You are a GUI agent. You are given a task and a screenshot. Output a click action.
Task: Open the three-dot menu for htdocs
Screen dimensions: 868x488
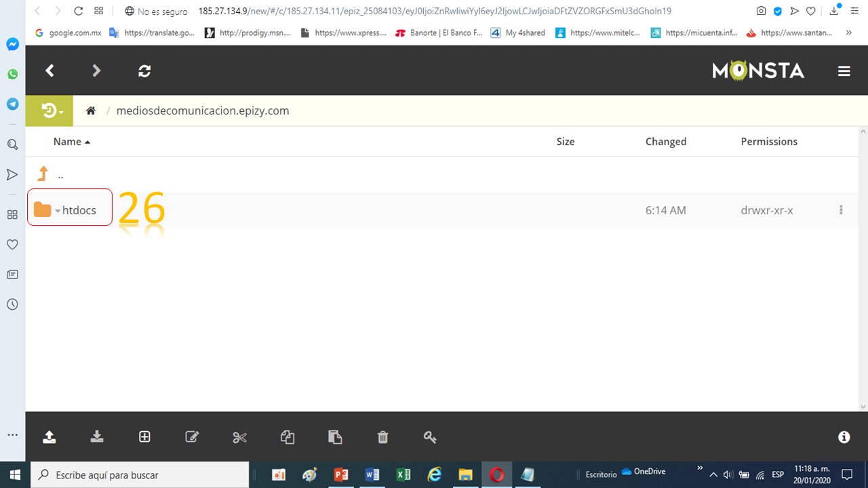[x=841, y=210]
